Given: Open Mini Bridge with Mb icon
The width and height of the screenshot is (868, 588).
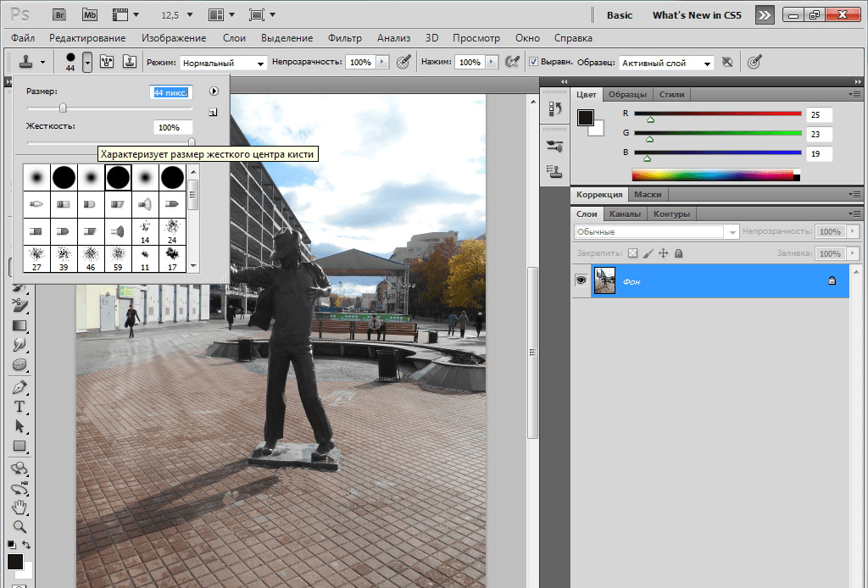Looking at the screenshot, I should [90, 15].
